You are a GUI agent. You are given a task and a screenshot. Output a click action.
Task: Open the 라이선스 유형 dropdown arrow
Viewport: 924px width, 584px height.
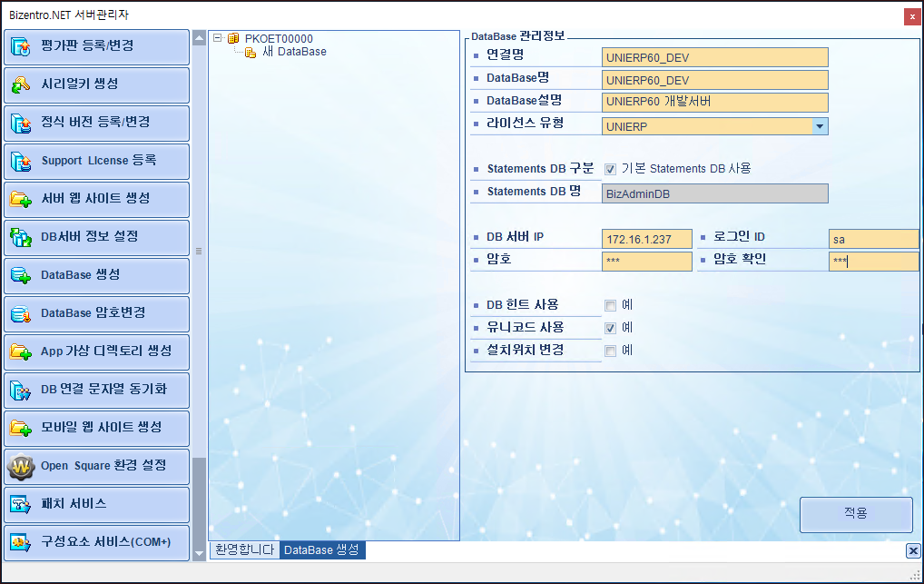click(820, 126)
